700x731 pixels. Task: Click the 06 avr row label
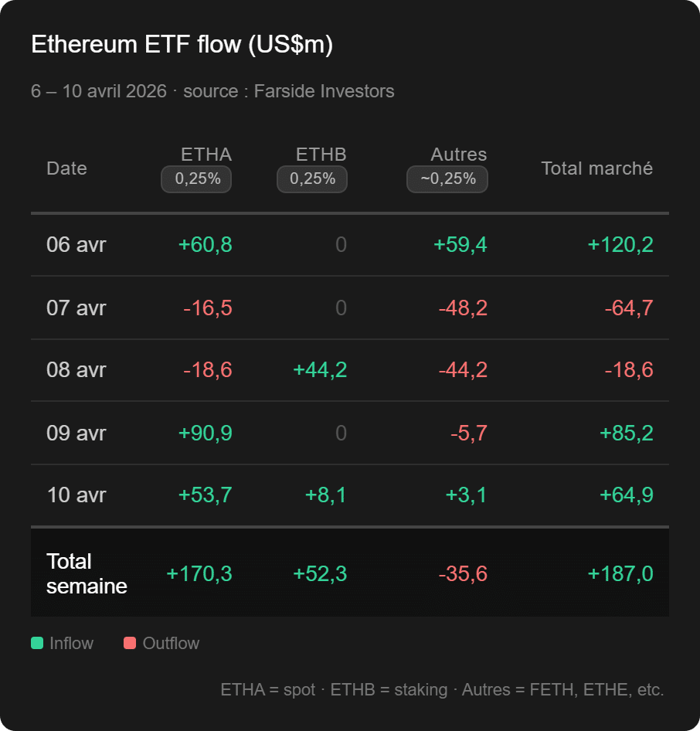click(76, 245)
